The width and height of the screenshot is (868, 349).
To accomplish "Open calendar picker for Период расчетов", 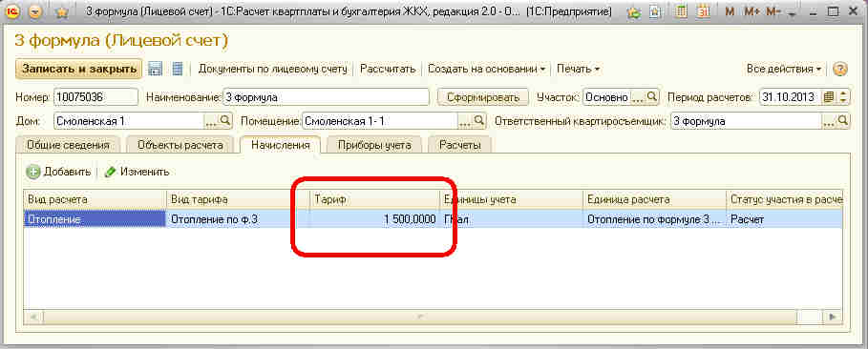I will (x=829, y=97).
